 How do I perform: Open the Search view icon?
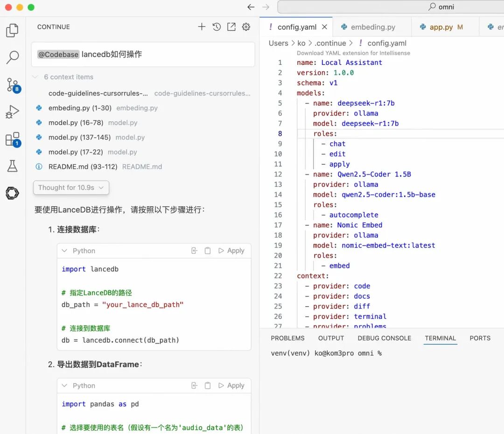tap(12, 57)
